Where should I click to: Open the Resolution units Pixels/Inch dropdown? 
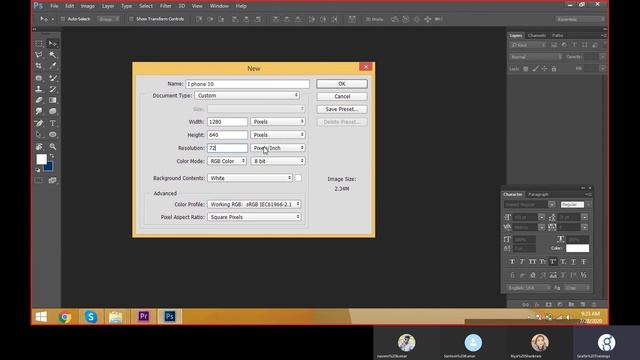278,148
